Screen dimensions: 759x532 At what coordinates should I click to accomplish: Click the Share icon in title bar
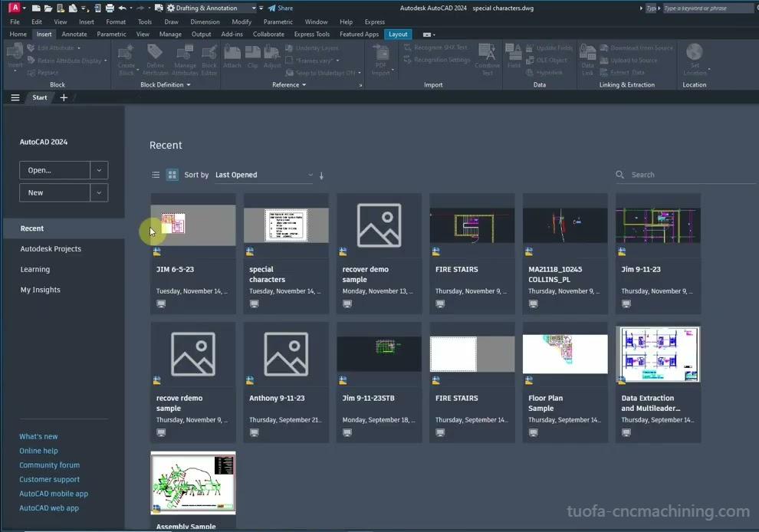coord(272,8)
